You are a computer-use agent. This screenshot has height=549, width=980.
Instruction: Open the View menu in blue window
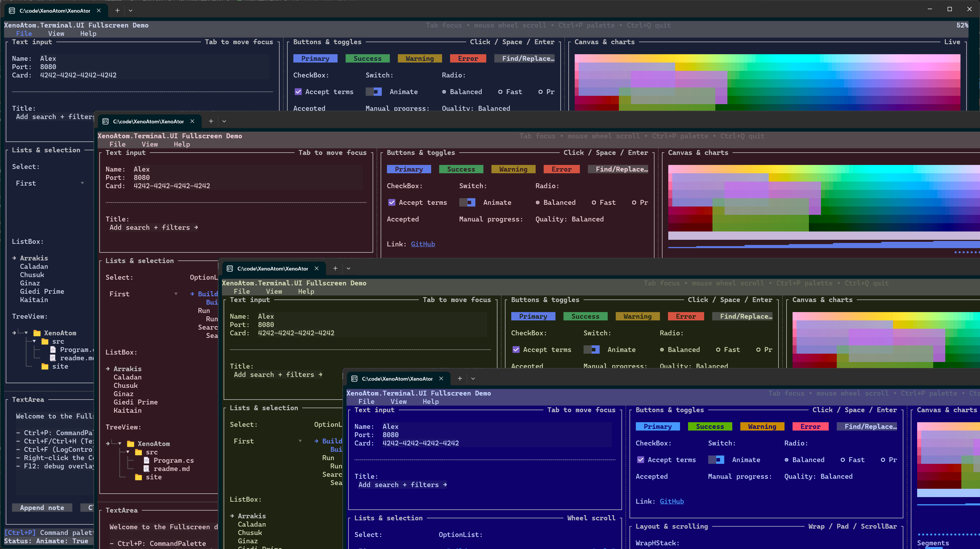point(398,402)
